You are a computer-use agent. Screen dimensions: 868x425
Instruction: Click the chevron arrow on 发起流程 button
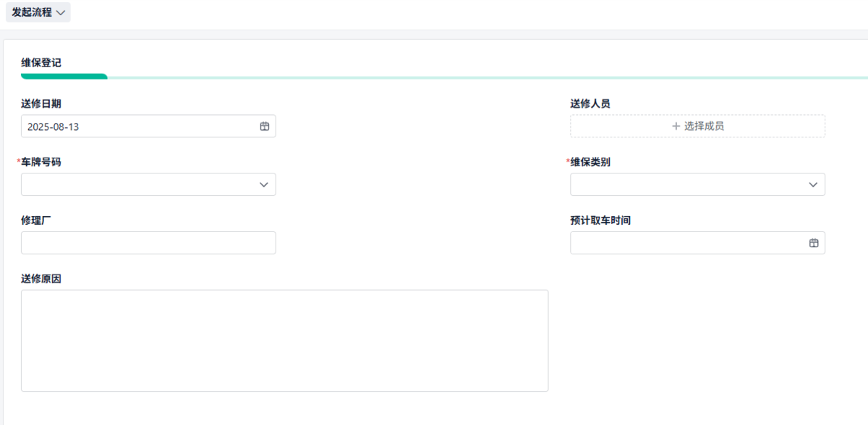61,12
